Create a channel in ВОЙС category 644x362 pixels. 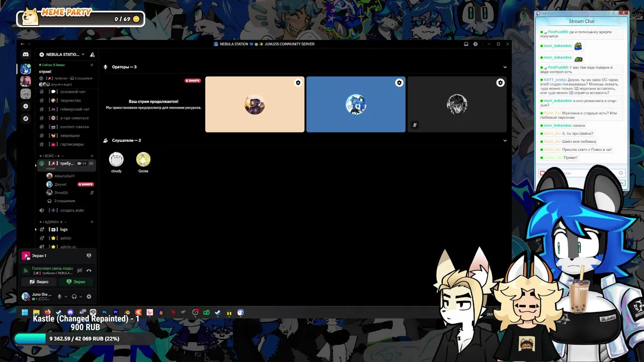click(92, 156)
